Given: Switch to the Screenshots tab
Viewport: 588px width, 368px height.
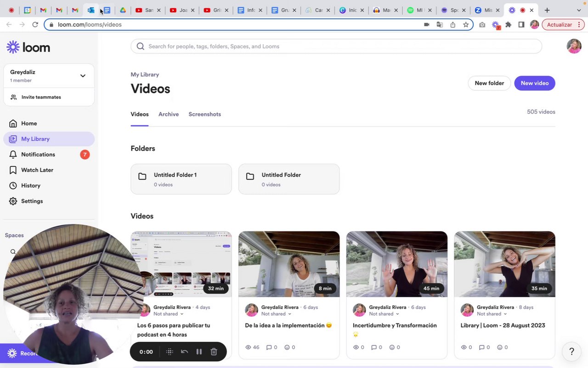Looking at the screenshot, I should pos(205,114).
